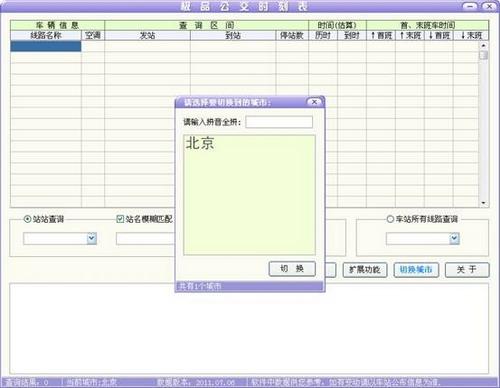Click the 当前城市 status bar entry
Screen dimensions: 500x388
(92, 382)
